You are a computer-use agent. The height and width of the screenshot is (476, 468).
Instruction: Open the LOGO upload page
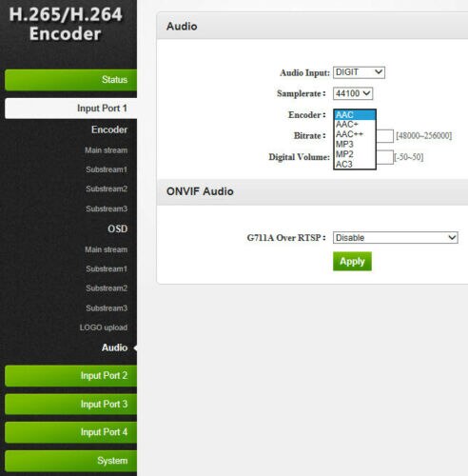pyautogui.click(x=104, y=327)
